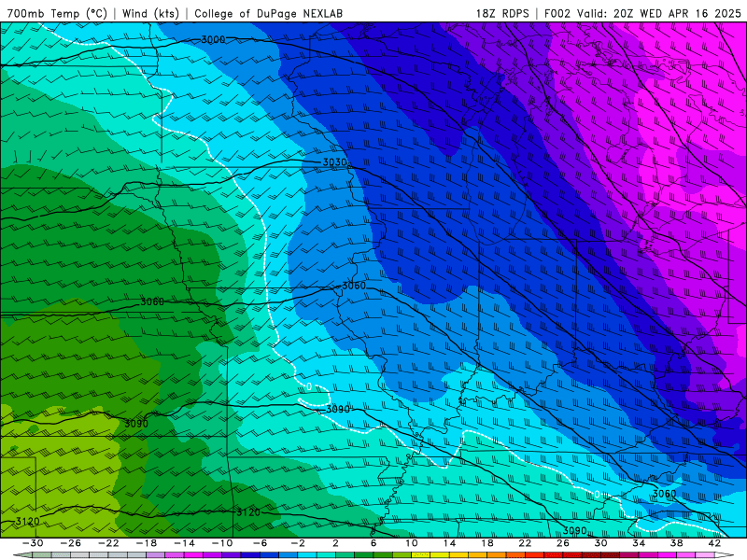Select the '18Z RDPS' model run label
The image size is (747, 560).
[502, 13]
